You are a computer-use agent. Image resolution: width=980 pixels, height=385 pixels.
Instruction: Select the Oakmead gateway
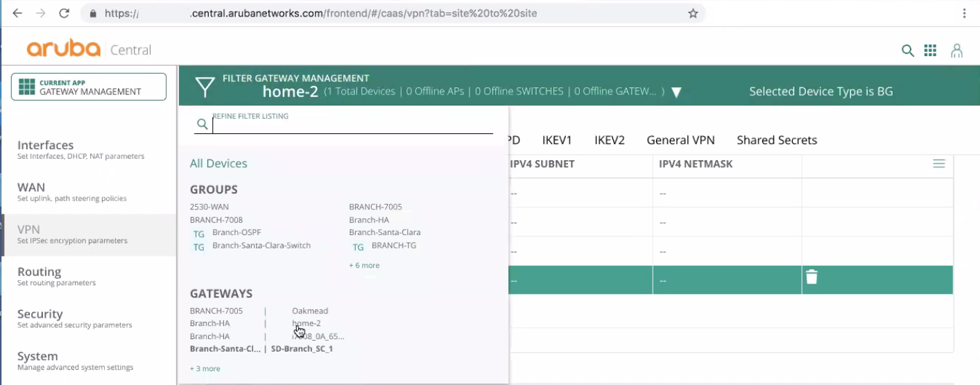tap(310, 311)
